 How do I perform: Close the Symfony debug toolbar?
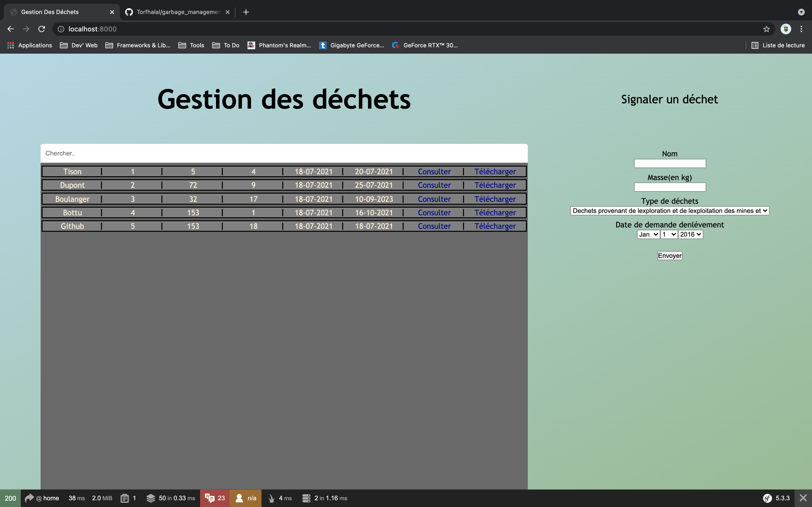coord(803,498)
